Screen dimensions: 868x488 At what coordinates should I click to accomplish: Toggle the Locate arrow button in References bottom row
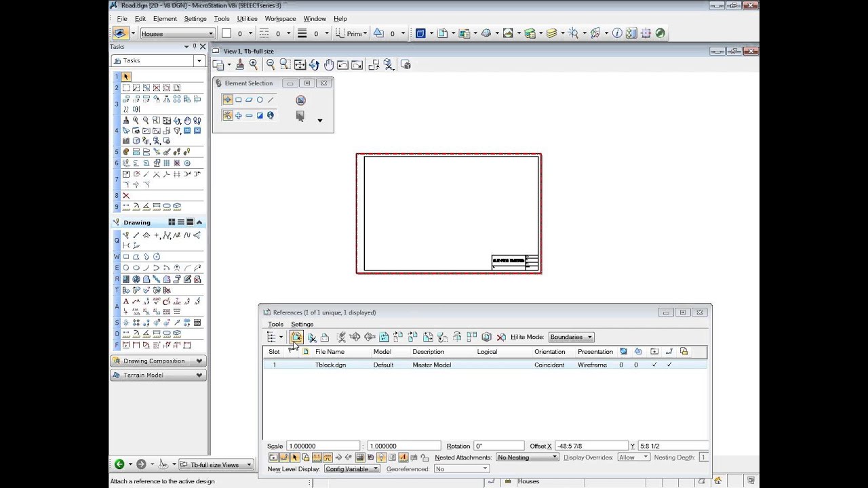click(x=295, y=457)
